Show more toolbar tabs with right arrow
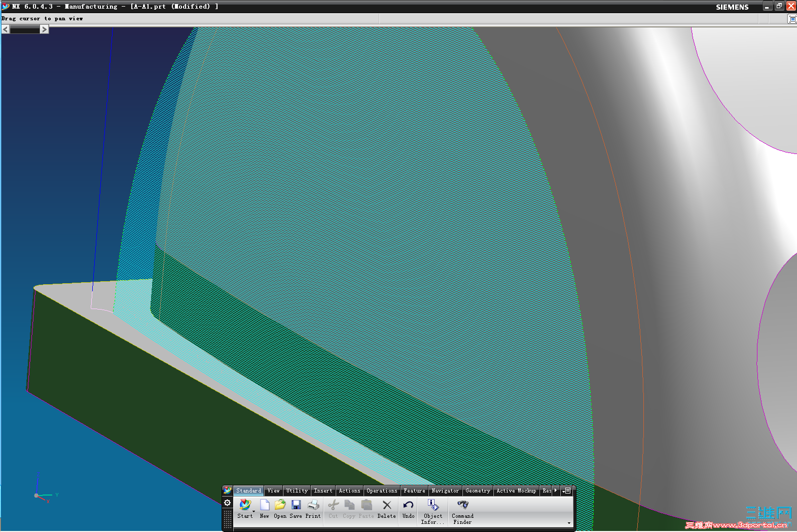This screenshot has height=532, width=797. click(556, 490)
